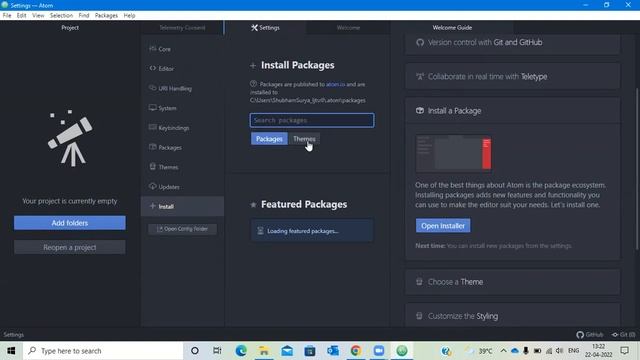Screen dimensions: 640x360
Task: Expand Customize the Styling section
Action: (513, 316)
